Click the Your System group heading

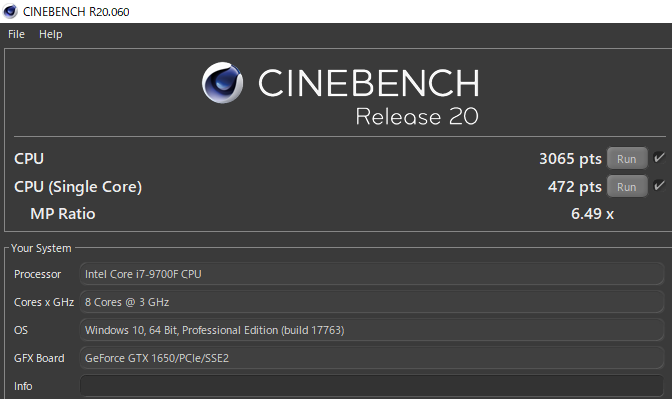click(x=41, y=248)
